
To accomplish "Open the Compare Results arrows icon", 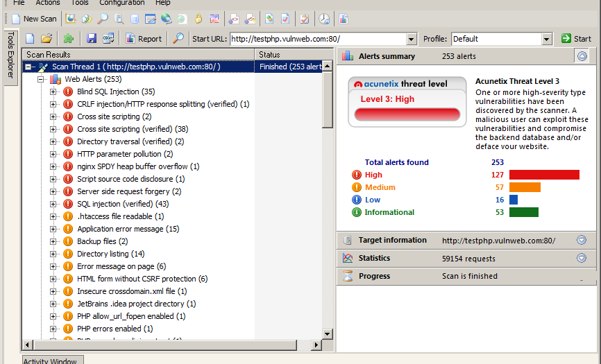I will point(214,18).
